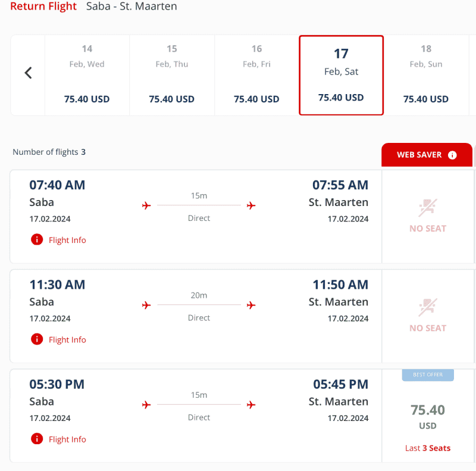Open Flight Info for 05:30 PM flight
Viewport: 476px width, 471px height.
[67, 439]
